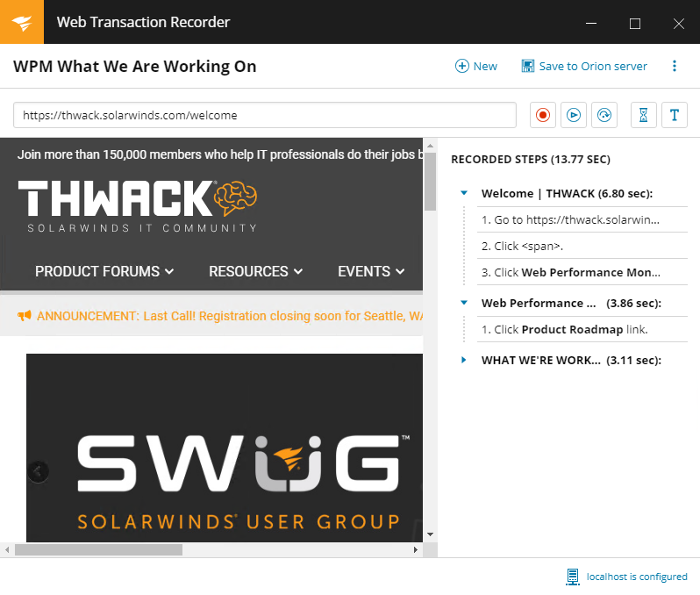Viewport: 700px width, 595px height.
Task: Click the THWACK brain logo icon
Action: (235, 197)
